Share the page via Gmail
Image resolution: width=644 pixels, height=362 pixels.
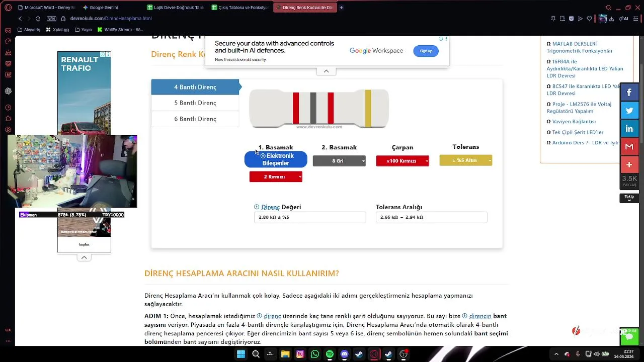click(x=629, y=146)
